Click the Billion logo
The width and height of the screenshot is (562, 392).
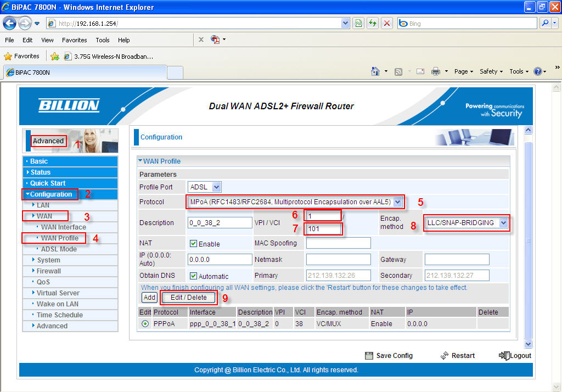pos(69,105)
